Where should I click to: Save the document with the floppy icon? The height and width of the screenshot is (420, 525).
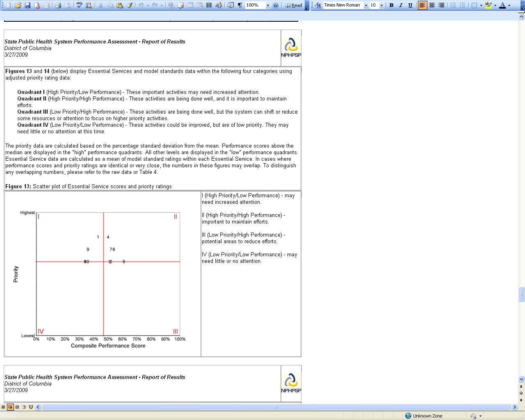pos(27,5)
